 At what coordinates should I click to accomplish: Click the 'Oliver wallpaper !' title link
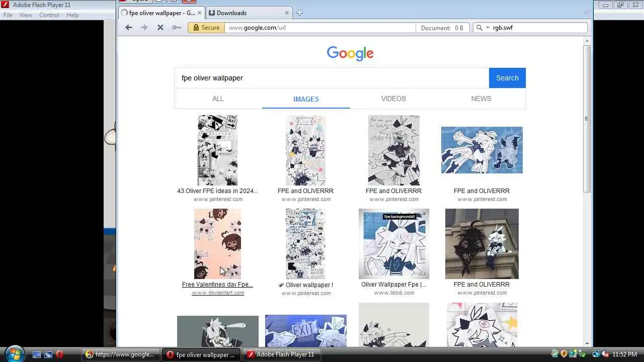(x=306, y=285)
